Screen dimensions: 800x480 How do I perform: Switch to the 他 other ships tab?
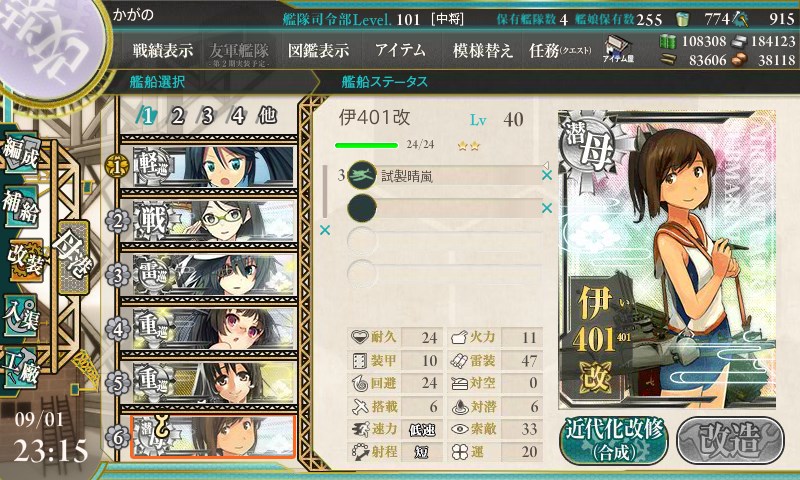(x=267, y=116)
